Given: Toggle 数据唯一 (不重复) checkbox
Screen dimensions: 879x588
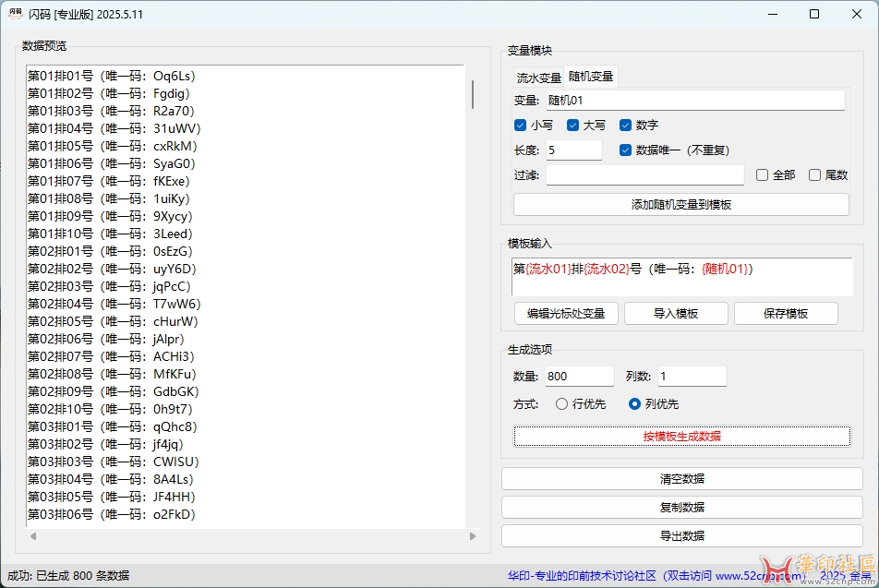Looking at the screenshot, I should [626, 150].
